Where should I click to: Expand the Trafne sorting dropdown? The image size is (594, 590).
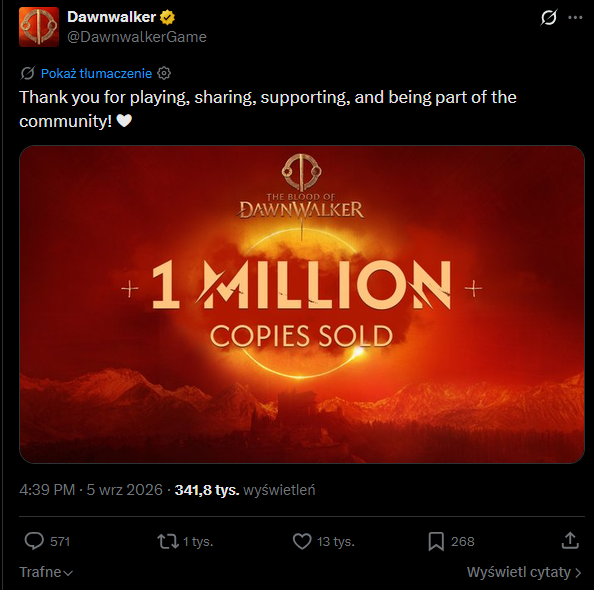[46, 572]
